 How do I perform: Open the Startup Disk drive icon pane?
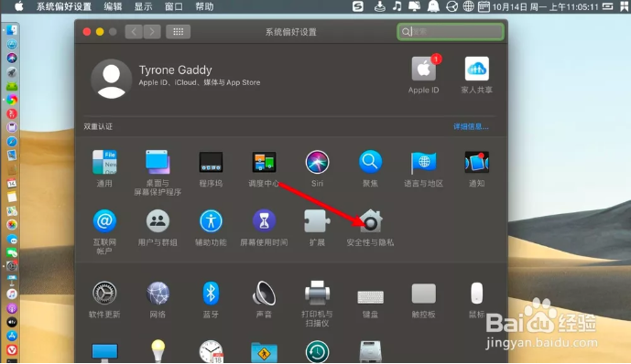click(x=370, y=352)
